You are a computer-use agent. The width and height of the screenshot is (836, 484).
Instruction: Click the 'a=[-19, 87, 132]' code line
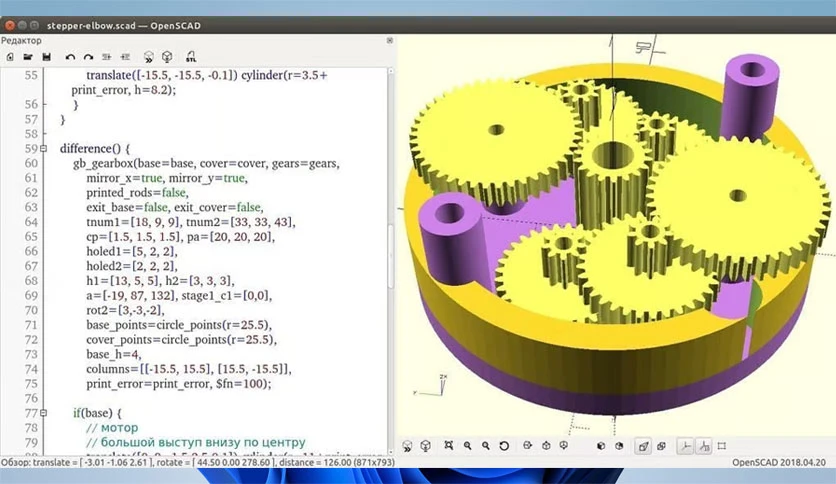(x=179, y=295)
